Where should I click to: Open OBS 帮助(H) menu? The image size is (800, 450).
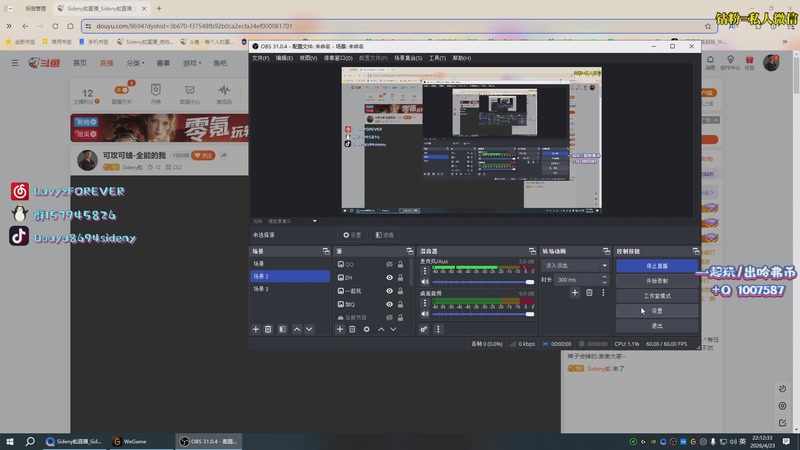(462, 58)
